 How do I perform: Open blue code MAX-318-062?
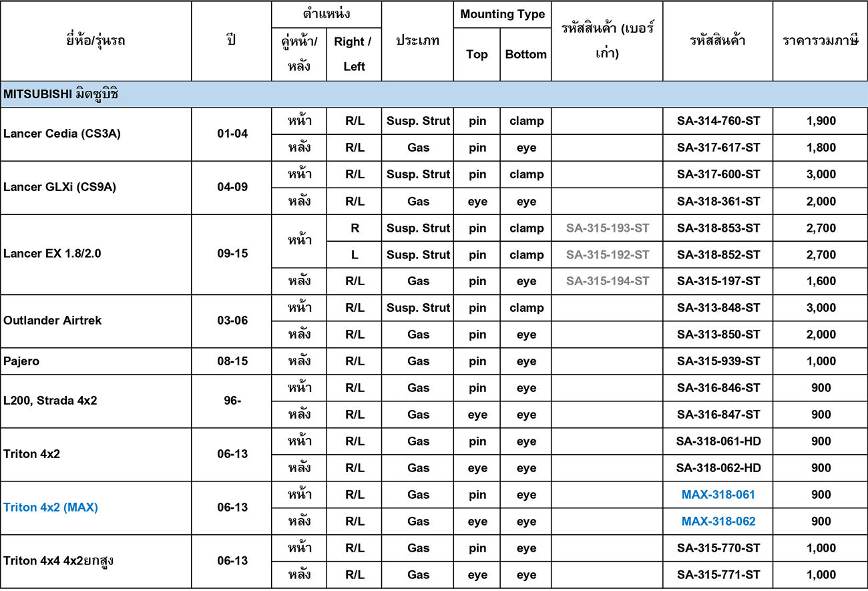pyautogui.click(x=718, y=522)
